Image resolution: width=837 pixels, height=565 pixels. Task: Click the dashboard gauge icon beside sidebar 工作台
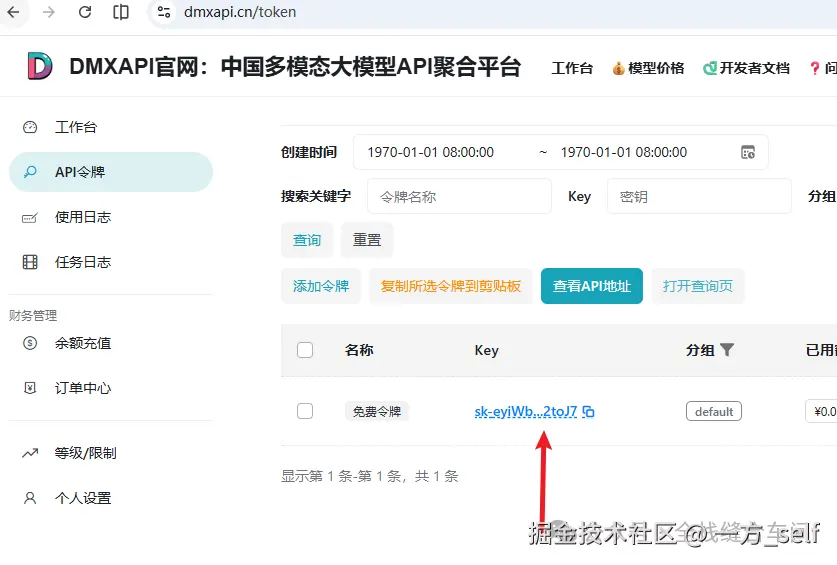[30, 127]
